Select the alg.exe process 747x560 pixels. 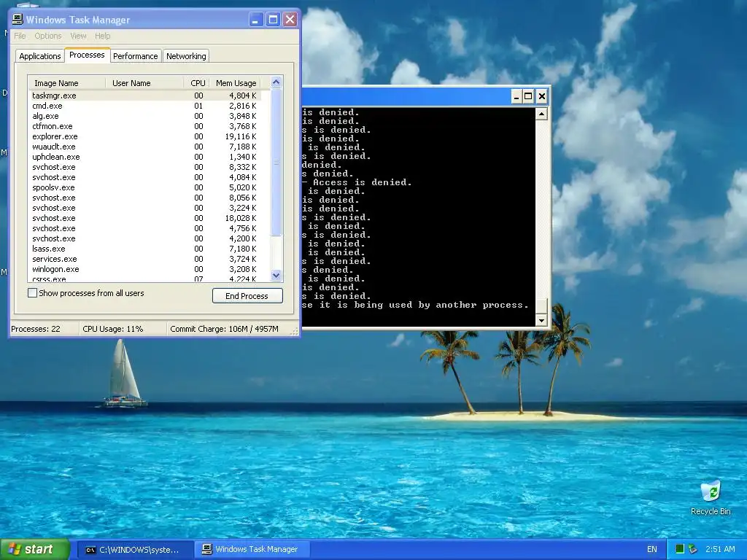pyautogui.click(x=144, y=116)
